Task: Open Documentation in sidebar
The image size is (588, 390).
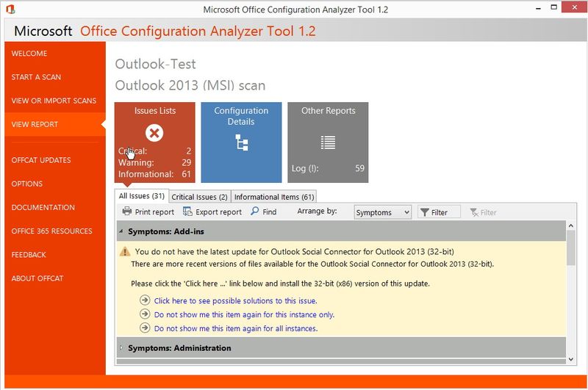Action: [x=43, y=208]
